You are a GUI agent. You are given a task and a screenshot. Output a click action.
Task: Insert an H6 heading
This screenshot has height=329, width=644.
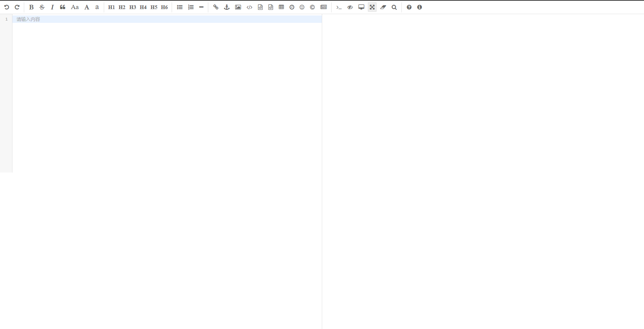[x=164, y=7]
